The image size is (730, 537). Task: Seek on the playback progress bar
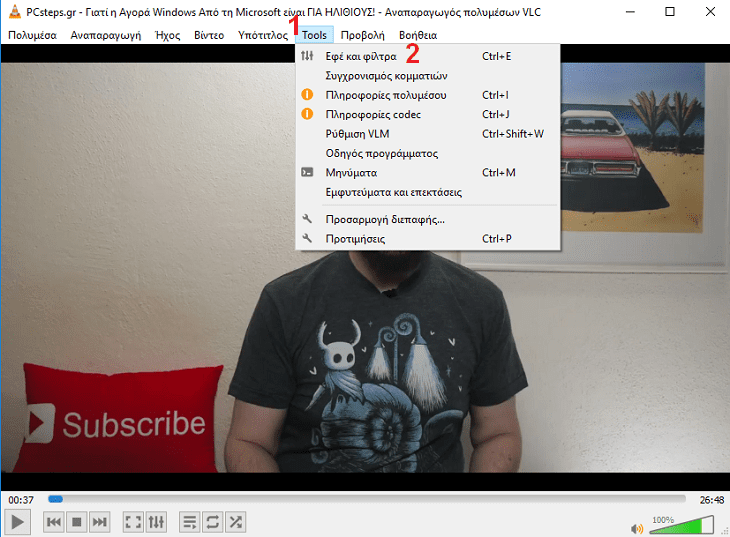tap(367, 499)
